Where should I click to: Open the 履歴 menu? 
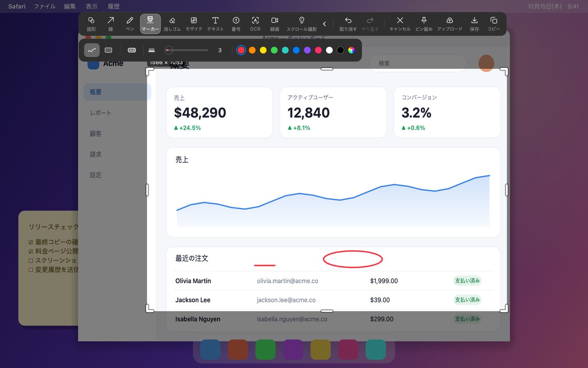[x=113, y=6]
